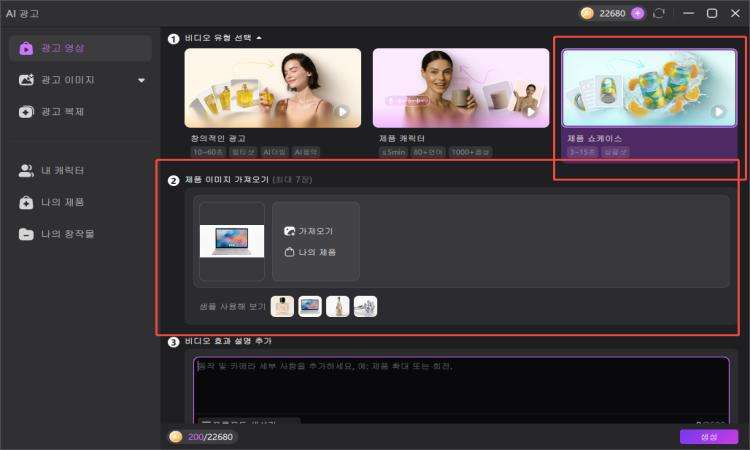Viewport: 750px width, 450px height.
Task: Click the 200/22680 credit cost indicator
Action: pyautogui.click(x=203, y=437)
